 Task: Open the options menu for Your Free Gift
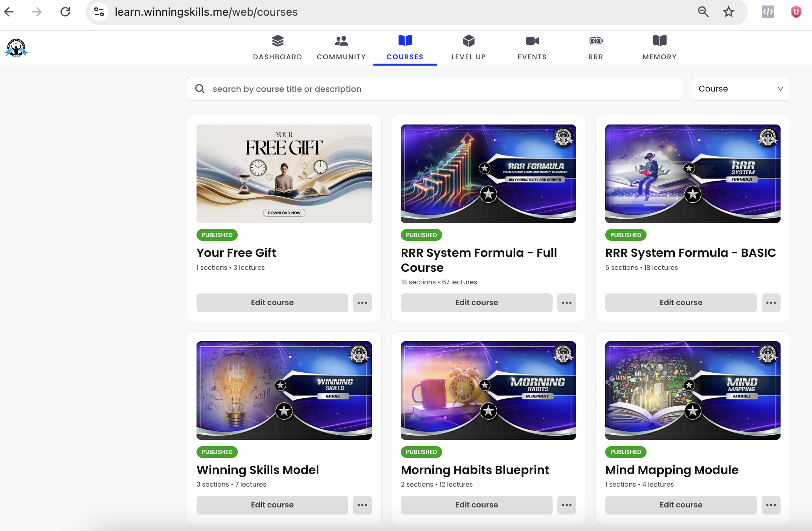coord(362,303)
